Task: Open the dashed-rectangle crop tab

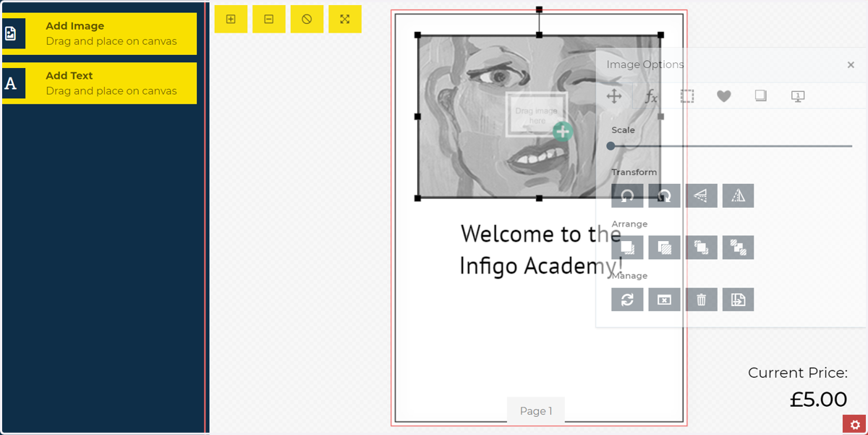Action: [x=687, y=96]
